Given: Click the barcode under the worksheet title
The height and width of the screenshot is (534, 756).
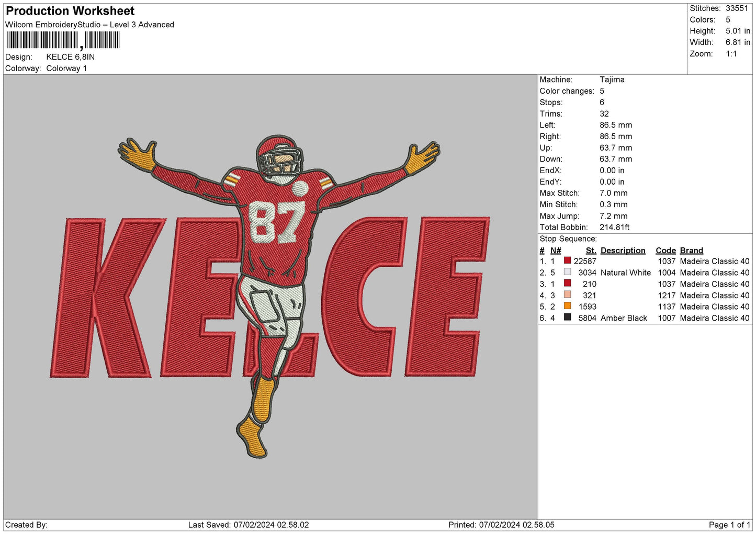Looking at the screenshot, I should tap(63, 40).
